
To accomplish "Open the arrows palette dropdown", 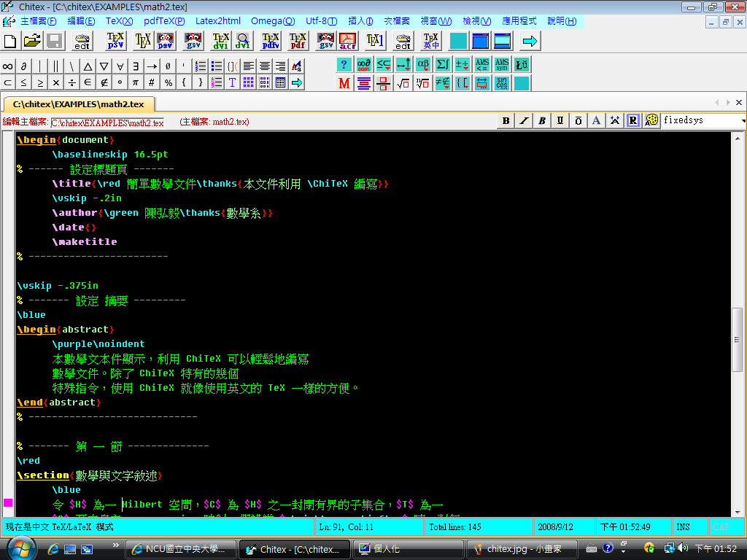I will 403,64.
